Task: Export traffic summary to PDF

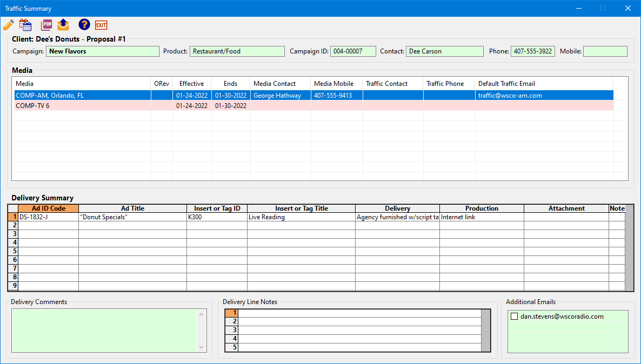Action: click(x=46, y=24)
